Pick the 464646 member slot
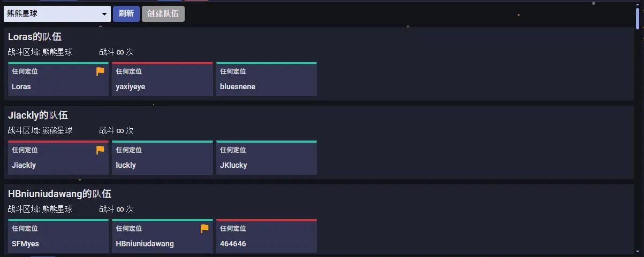This screenshot has width=644, height=257. (267, 236)
